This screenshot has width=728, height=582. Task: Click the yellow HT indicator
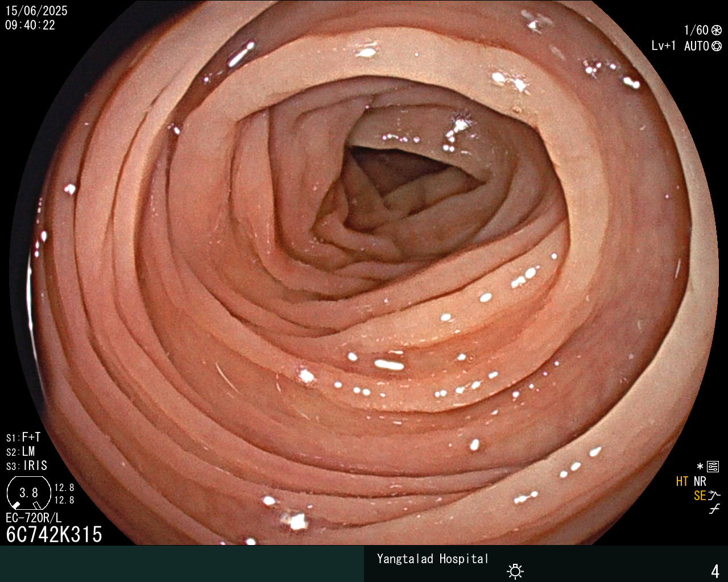point(682,481)
